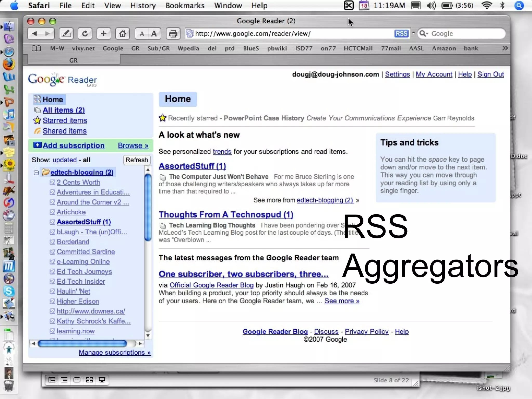This screenshot has width=532, height=399.
Task: Click the battery status icon
Action: pos(447,5)
